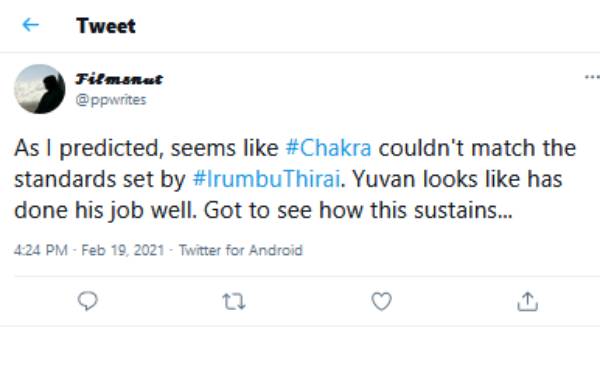Click the Tweet page heading
Viewport: 600px width, 388px height.
(106, 26)
